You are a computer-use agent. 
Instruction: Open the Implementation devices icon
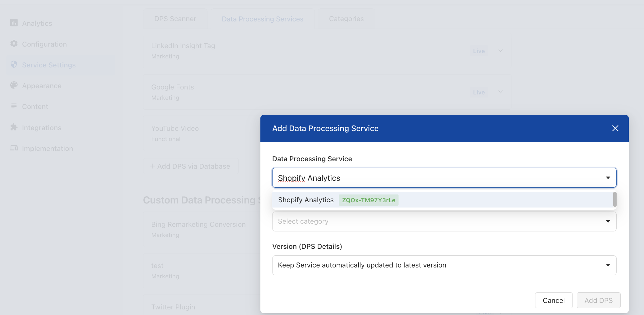coord(14,148)
